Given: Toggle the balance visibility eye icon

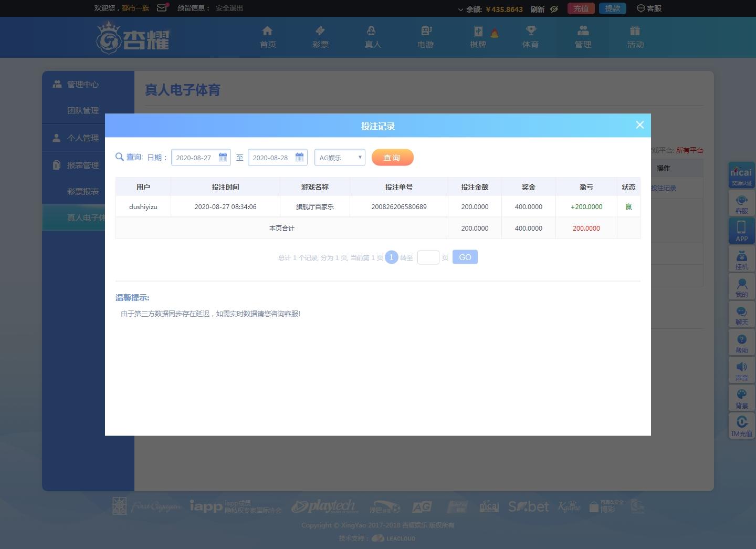Looking at the screenshot, I should (554, 9).
